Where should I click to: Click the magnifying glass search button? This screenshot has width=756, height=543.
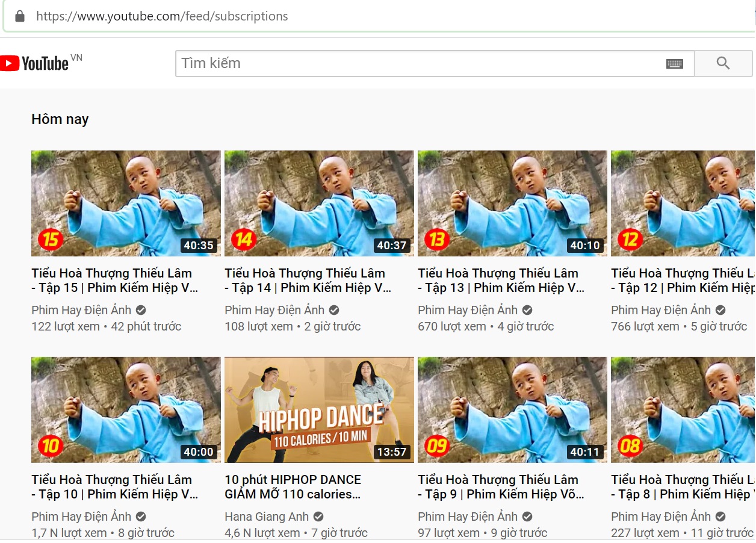tap(723, 63)
